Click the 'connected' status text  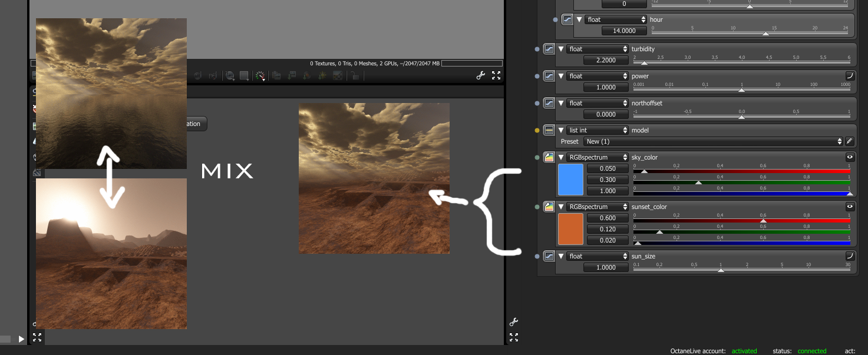coord(812,351)
